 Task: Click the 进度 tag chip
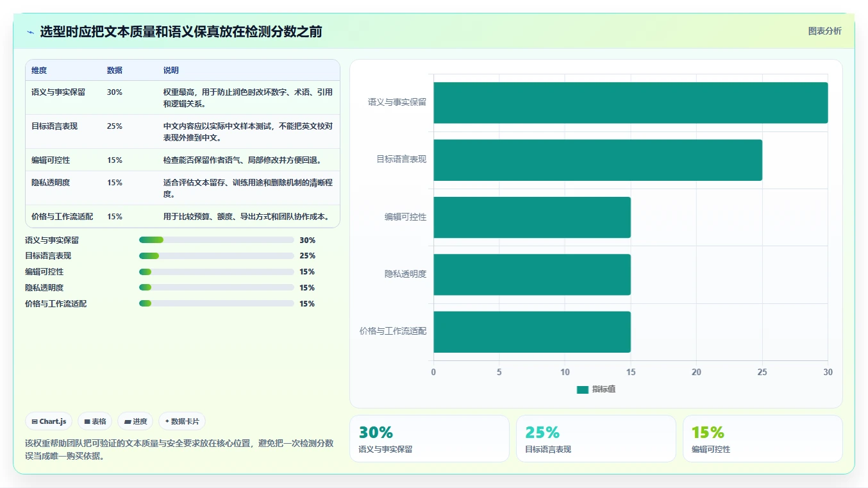tap(135, 421)
